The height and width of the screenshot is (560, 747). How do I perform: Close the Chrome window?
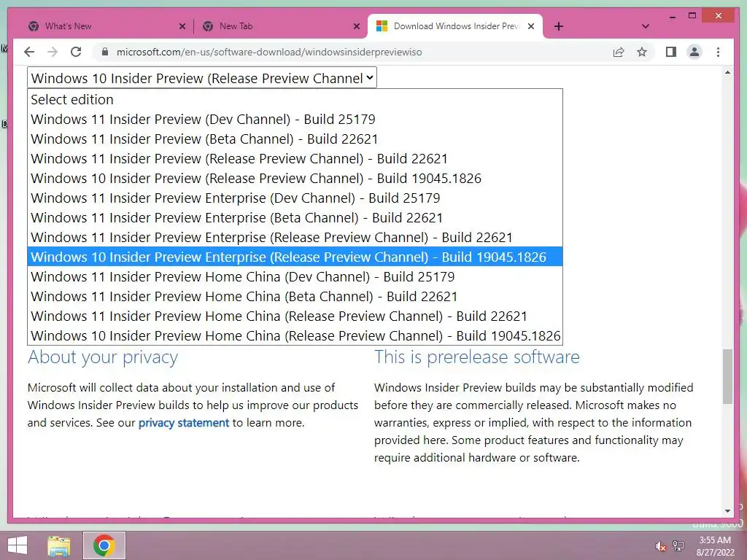click(719, 16)
